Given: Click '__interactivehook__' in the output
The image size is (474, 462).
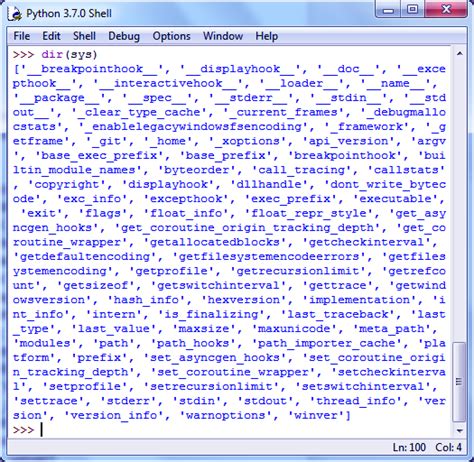Looking at the screenshot, I should [168, 83].
